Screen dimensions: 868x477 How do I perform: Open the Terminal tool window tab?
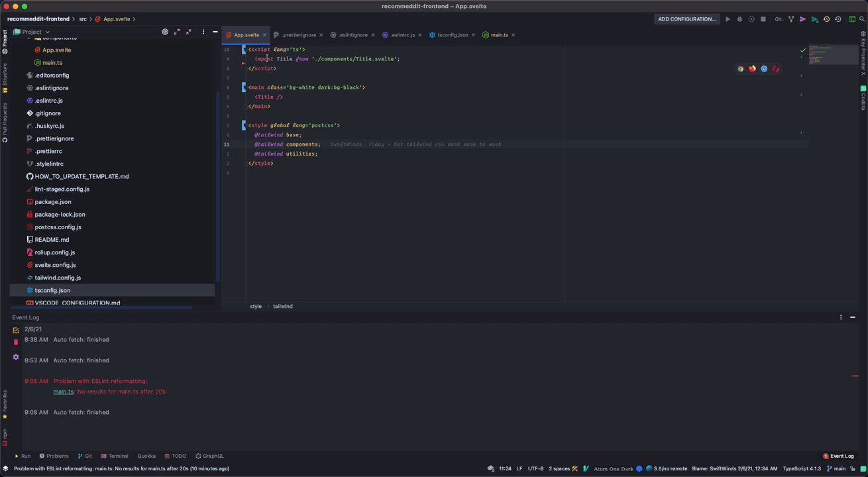115,456
